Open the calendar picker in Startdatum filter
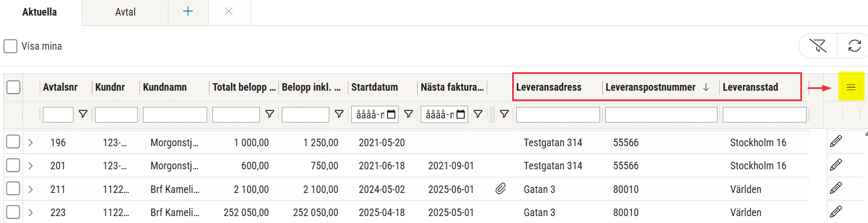This screenshot has width=868, height=223. 392,115
